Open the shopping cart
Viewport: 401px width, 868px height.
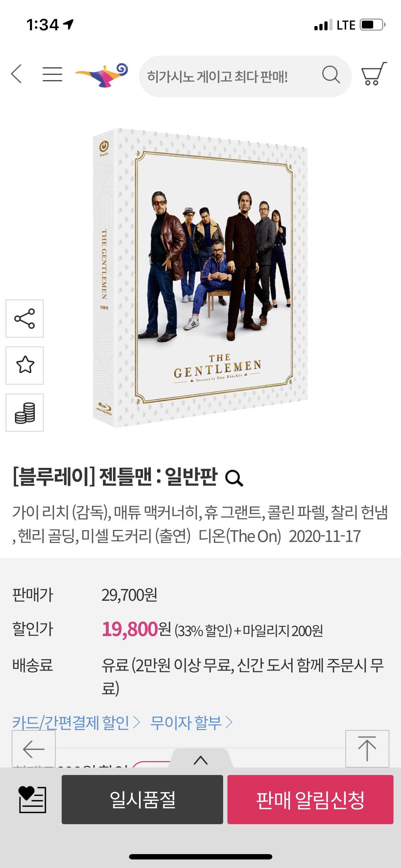pyautogui.click(x=374, y=74)
